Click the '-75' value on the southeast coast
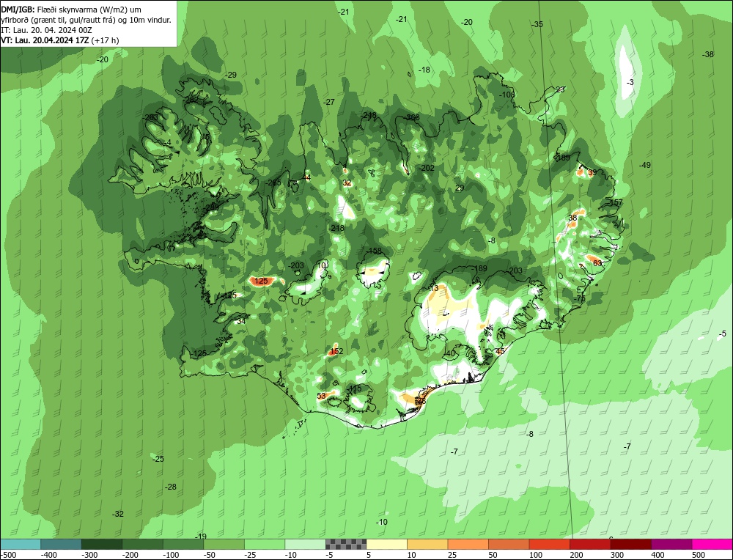This screenshot has height=560, width=733. [580, 298]
